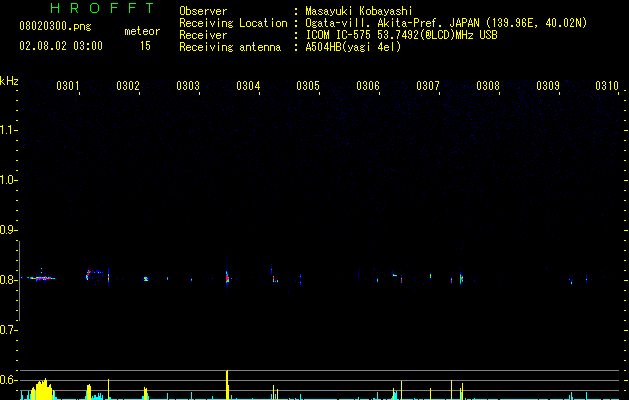This screenshot has height=400, width=629.
Task: Click the 0304 time axis marker
Action: [248, 86]
